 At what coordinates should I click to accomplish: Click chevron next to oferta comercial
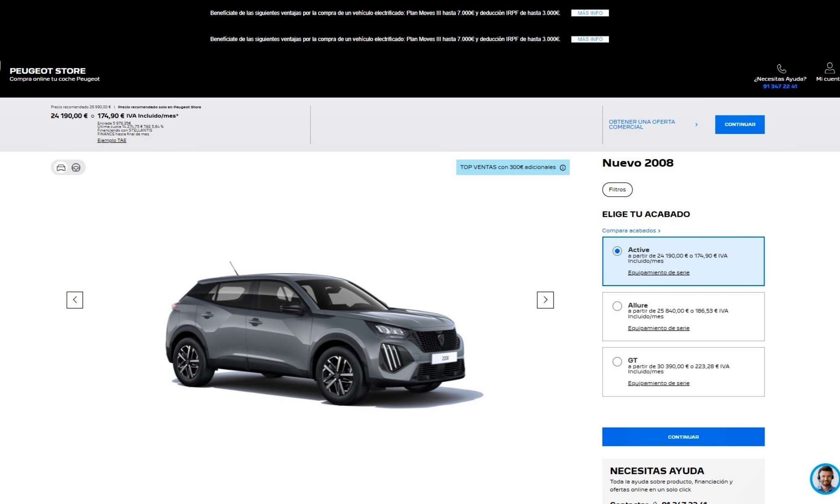pyautogui.click(x=696, y=124)
